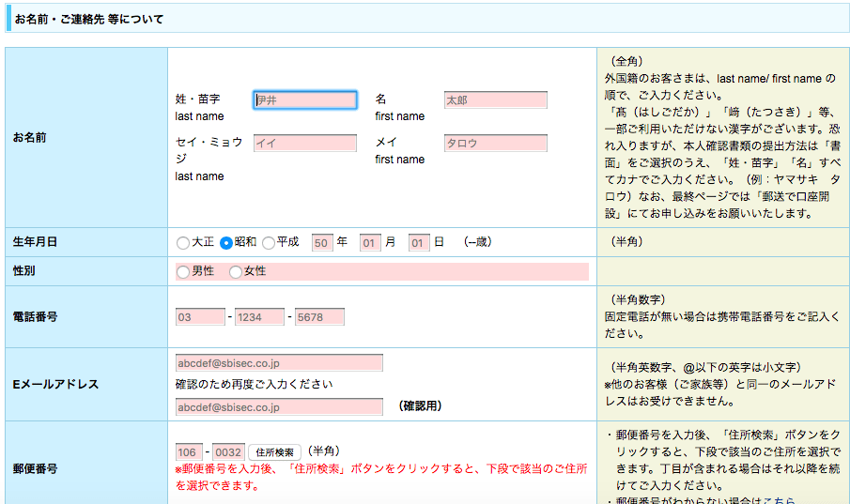Click the postal code first part 106
The height and width of the screenshot is (504, 850).
point(189,452)
